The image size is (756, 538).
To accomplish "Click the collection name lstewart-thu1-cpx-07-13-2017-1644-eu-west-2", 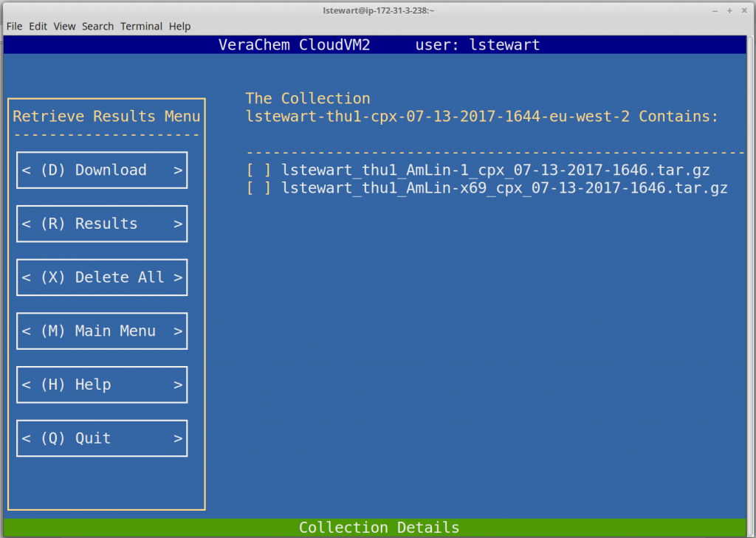I will tap(438, 116).
